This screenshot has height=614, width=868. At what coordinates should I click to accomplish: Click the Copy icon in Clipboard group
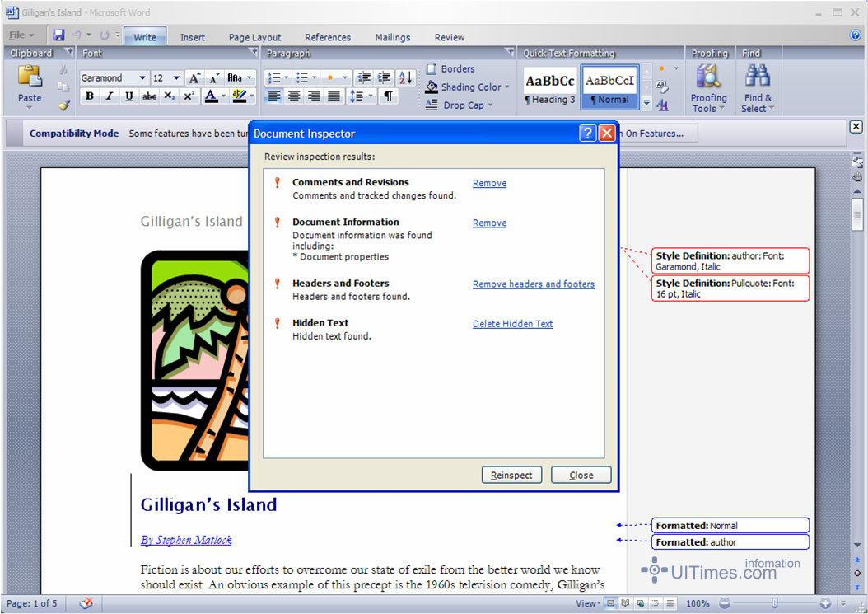(x=63, y=87)
